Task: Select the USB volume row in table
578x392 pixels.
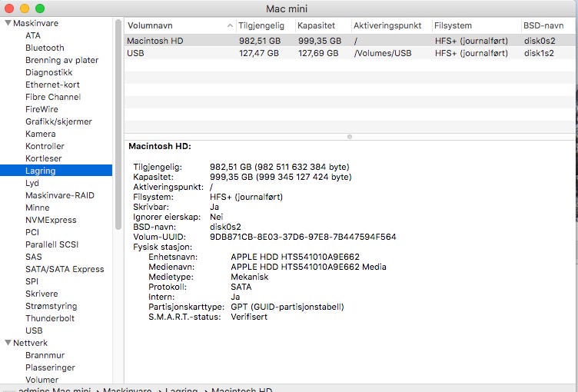Action: click(x=350, y=53)
